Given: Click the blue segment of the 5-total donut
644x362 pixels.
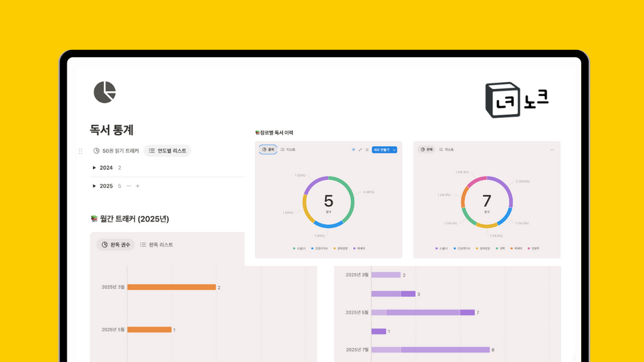Looking at the screenshot, I should point(329,226).
